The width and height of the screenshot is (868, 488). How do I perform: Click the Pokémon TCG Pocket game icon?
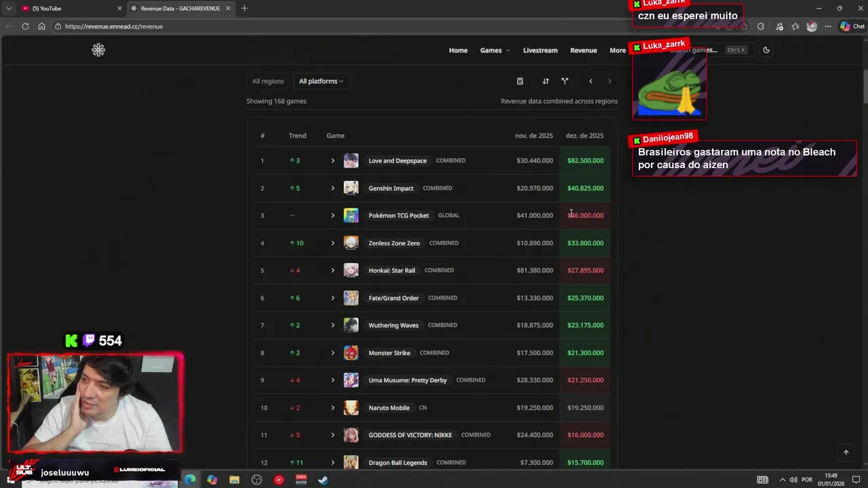[x=351, y=216]
